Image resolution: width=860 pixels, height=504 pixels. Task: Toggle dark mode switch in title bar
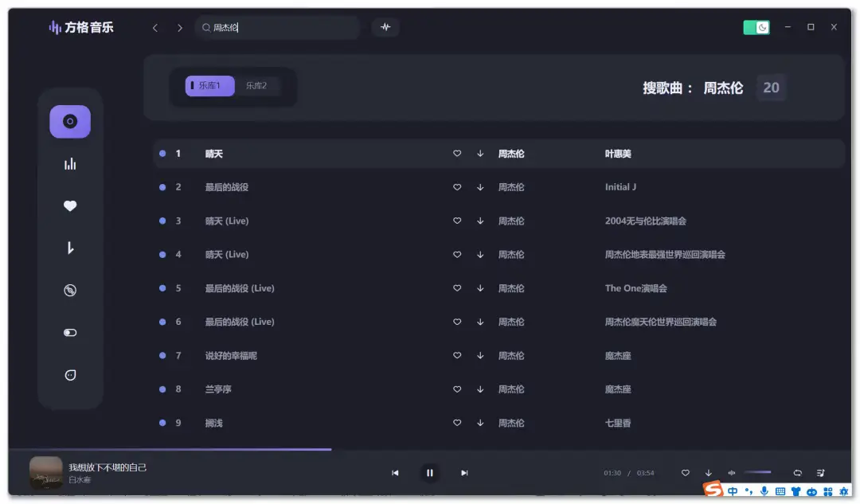(x=756, y=27)
